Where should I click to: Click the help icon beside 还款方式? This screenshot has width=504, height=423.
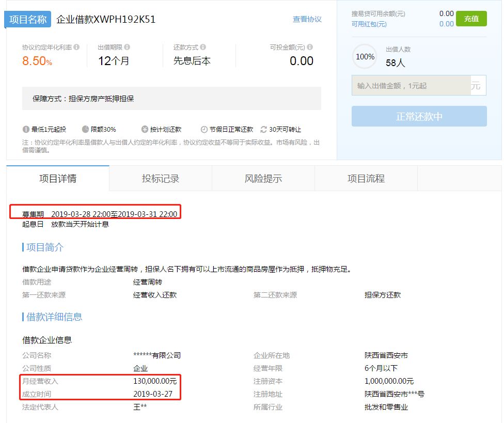tap(203, 47)
